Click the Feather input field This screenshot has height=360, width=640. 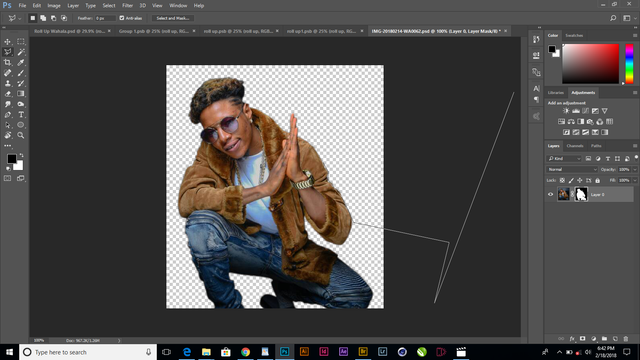[105, 18]
